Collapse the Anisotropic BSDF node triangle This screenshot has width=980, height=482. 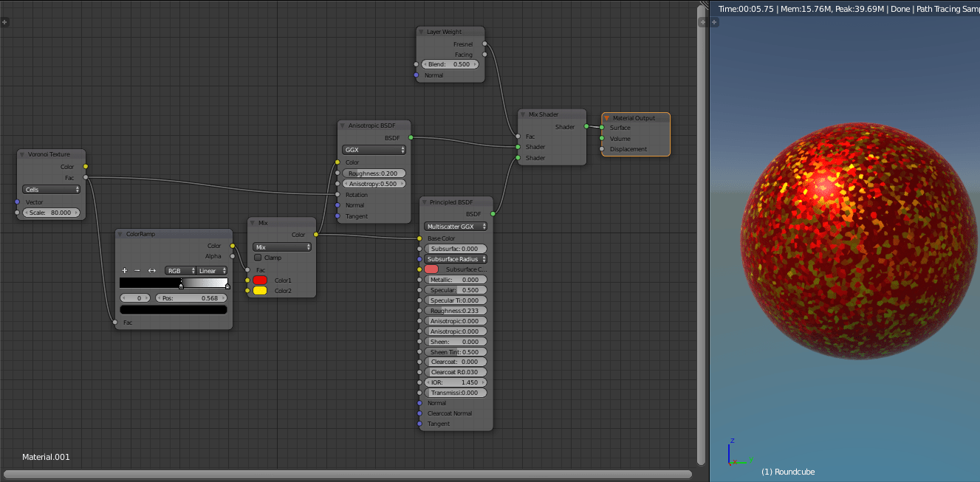pyautogui.click(x=343, y=126)
